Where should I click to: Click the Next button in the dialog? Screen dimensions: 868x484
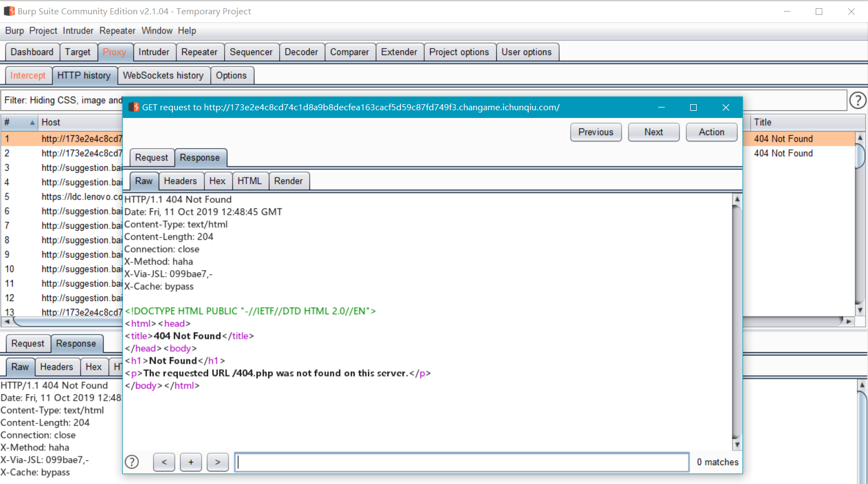pyautogui.click(x=654, y=132)
